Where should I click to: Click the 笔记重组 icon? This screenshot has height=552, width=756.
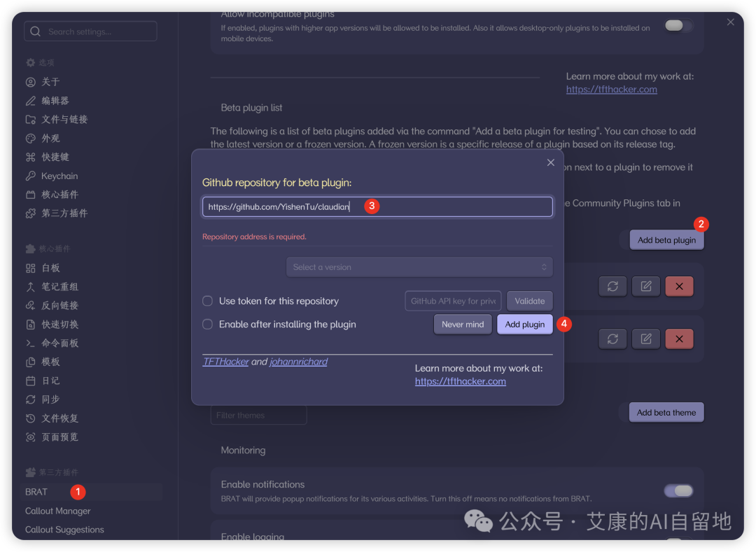30,287
